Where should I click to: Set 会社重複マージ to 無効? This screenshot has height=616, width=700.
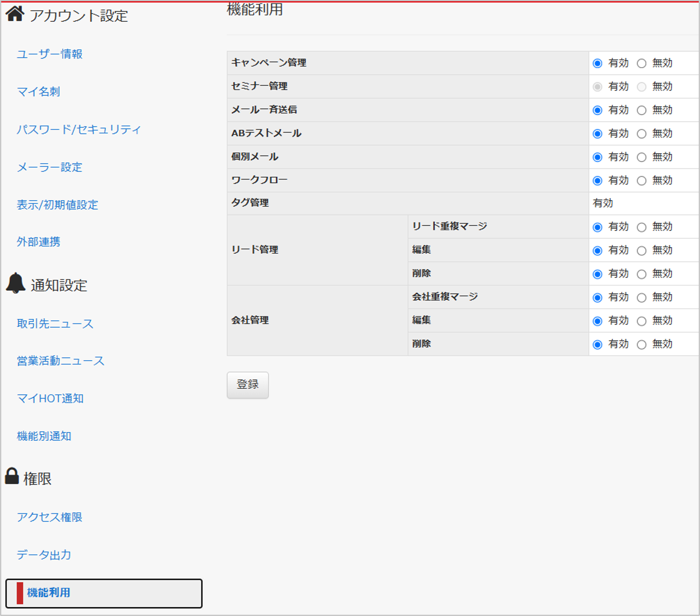642,297
